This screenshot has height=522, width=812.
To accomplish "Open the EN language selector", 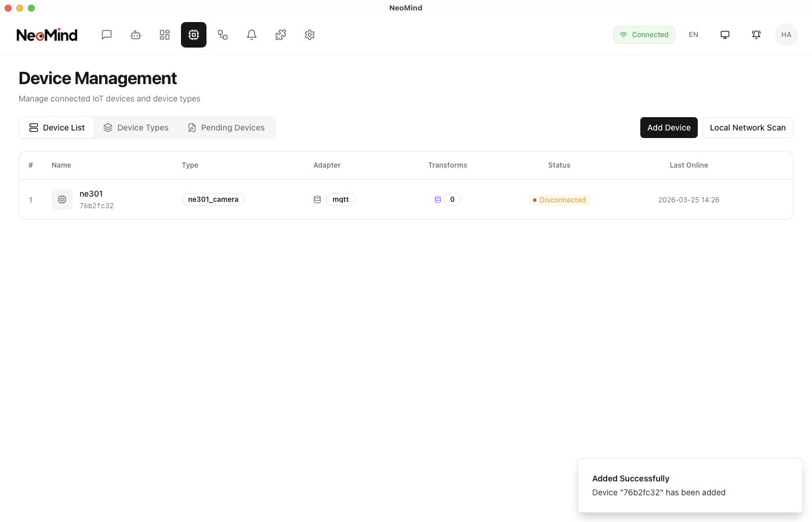I will coord(694,35).
